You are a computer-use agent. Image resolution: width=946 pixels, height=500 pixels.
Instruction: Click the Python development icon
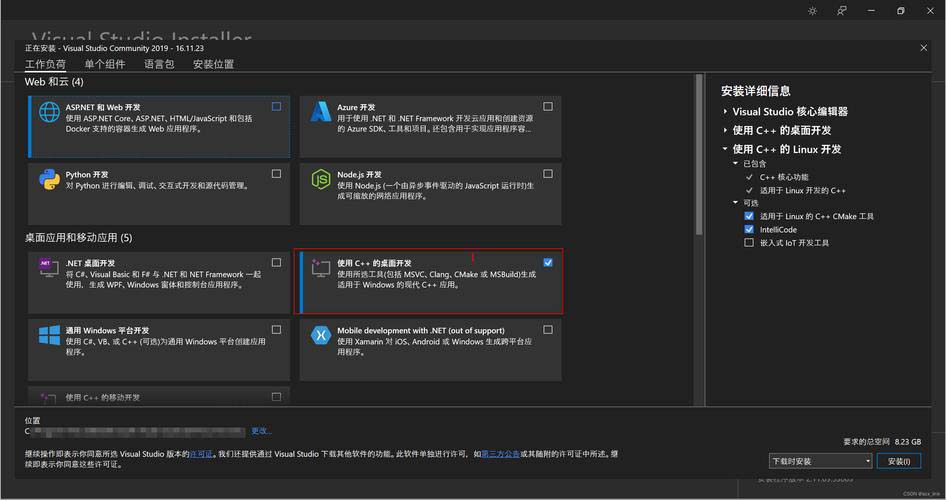click(49, 180)
